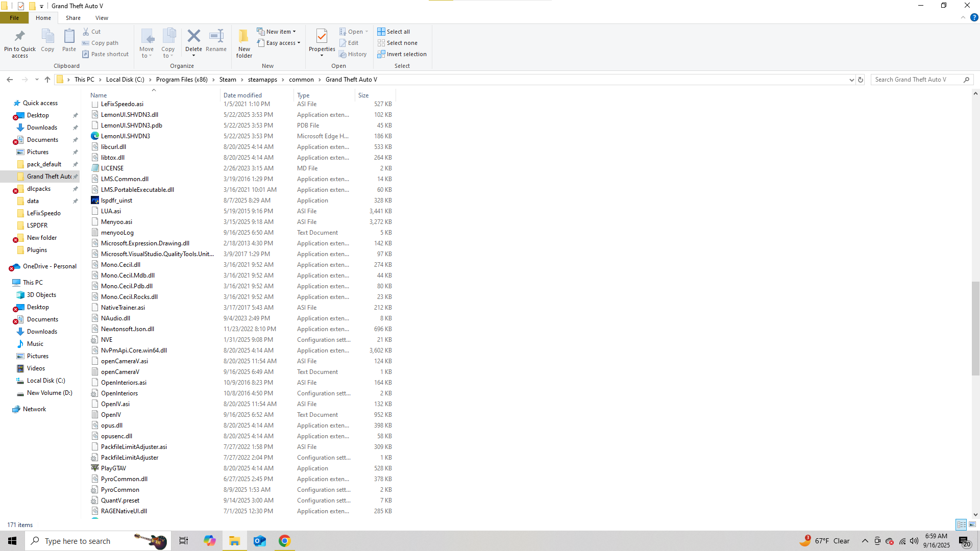Open the Chrome taskbar icon
This screenshot has height=551, width=980.
(285, 541)
